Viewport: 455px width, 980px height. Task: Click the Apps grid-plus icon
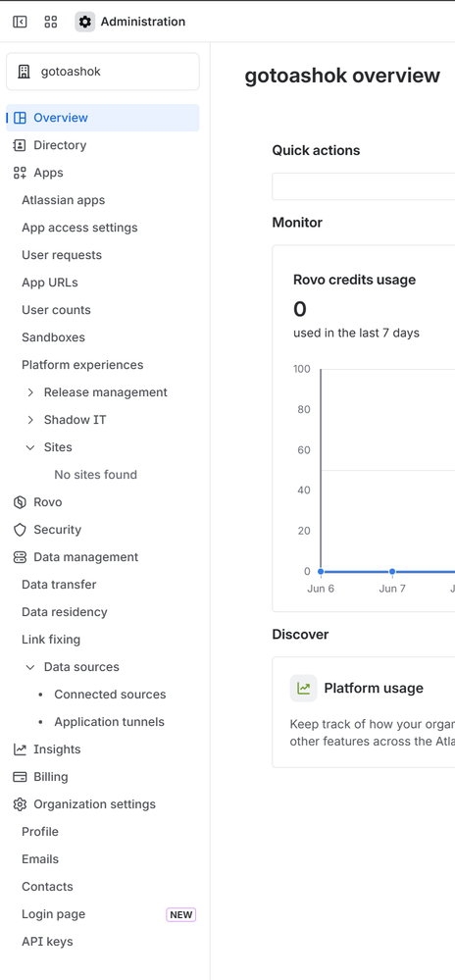[x=20, y=173]
